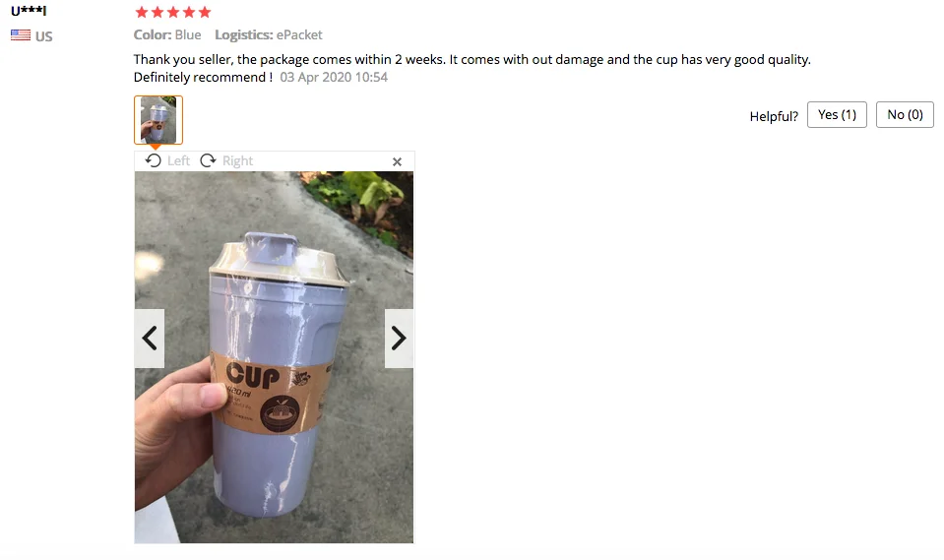Click the Left rotate label
The width and height of the screenshot is (944, 560).
178,160
